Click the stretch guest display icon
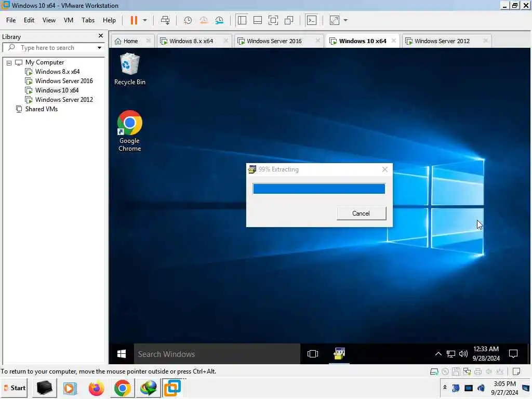Screen dimensions: 532x399 point(335,20)
